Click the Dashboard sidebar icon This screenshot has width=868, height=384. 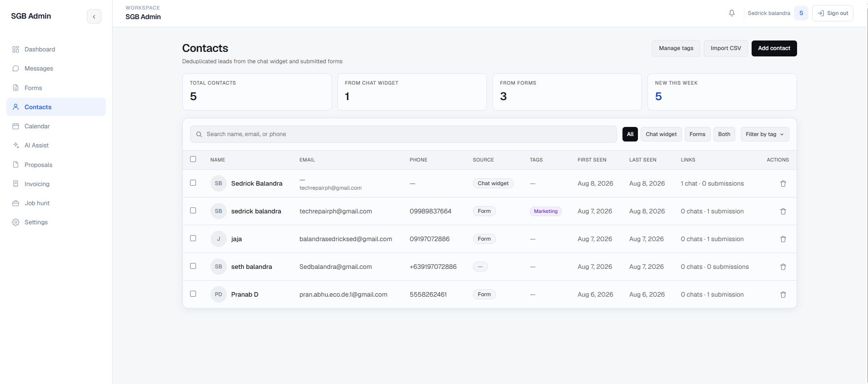point(15,49)
